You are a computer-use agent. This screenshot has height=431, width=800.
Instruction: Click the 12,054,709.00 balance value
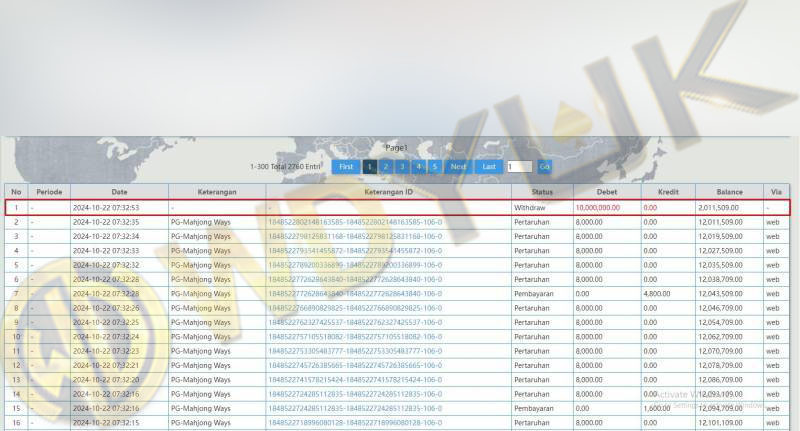(720, 322)
